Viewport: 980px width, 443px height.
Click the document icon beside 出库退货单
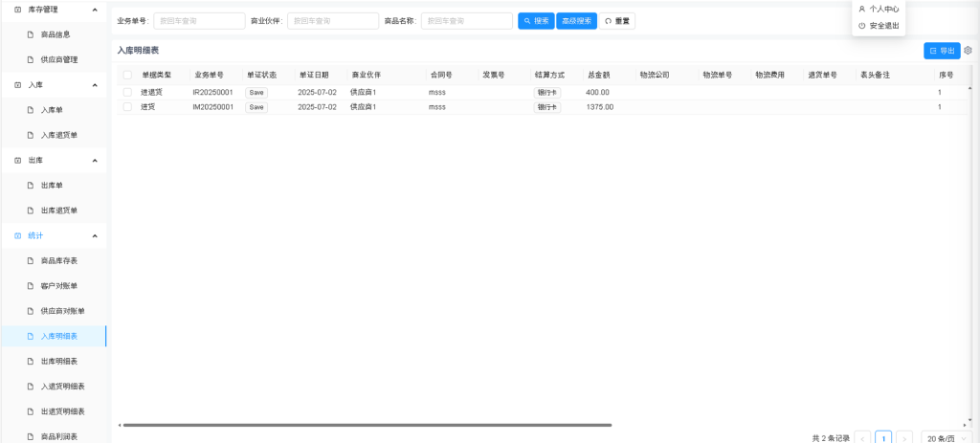(30, 210)
